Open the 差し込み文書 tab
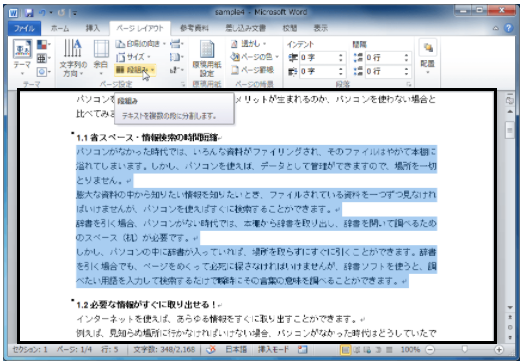The height and width of the screenshot is (361, 521). pyautogui.click(x=246, y=28)
